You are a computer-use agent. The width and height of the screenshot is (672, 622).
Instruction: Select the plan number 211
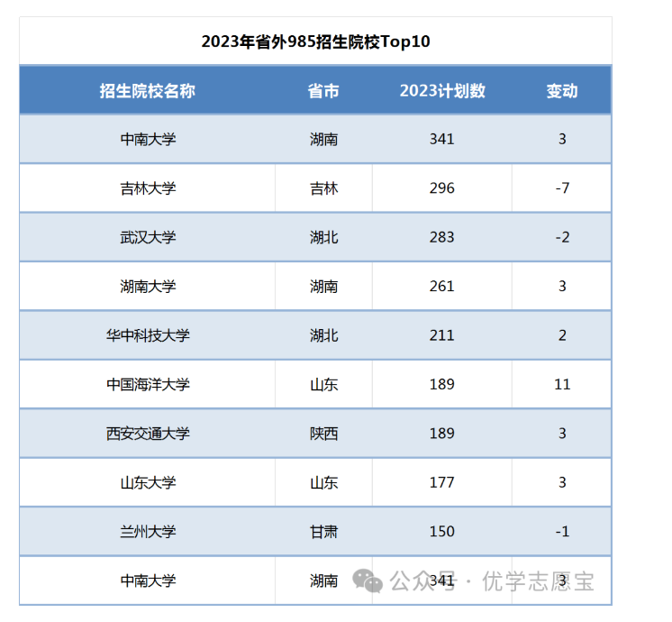tap(442, 335)
